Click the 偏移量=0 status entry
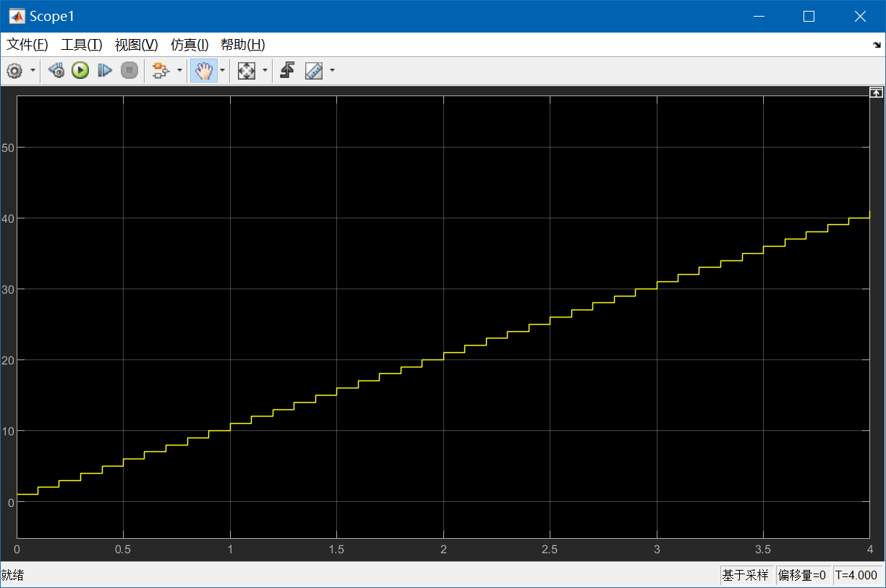This screenshot has width=886, height=588. coord(803,576)
